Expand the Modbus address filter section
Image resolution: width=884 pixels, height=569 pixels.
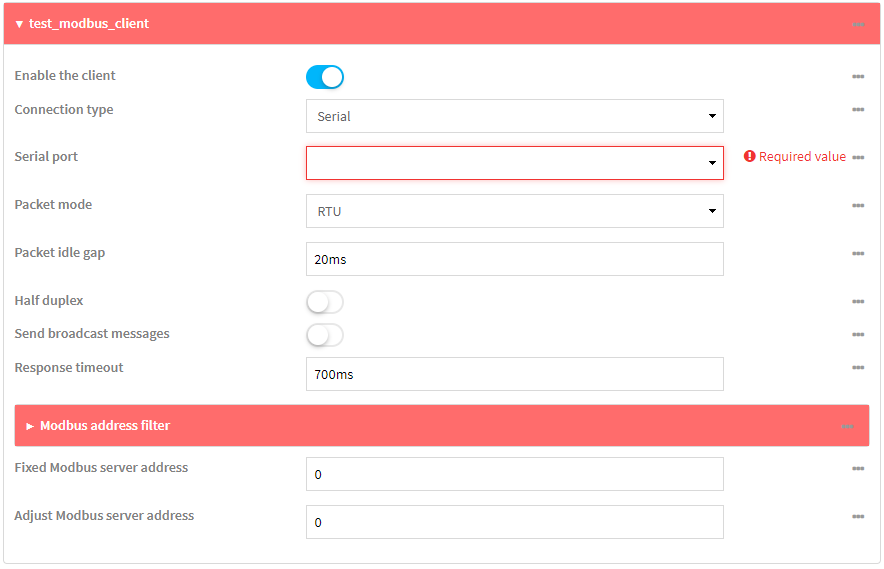[104, 426]
